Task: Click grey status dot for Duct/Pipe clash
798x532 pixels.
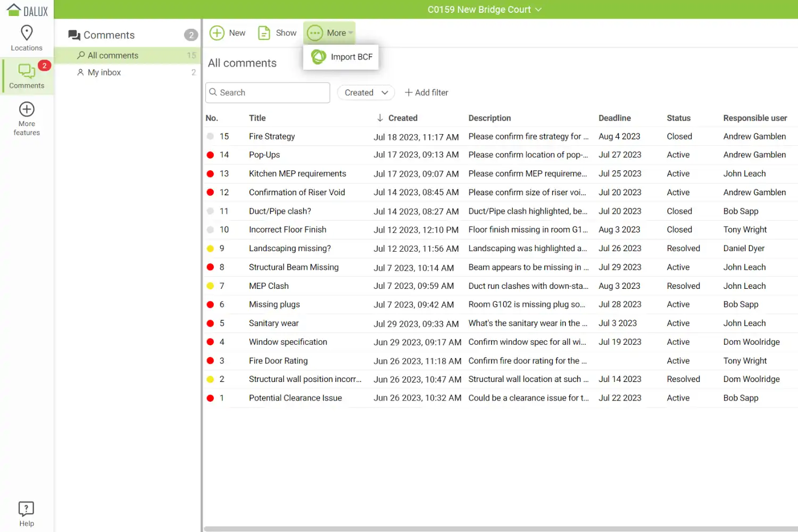Action: coord(210,211)
